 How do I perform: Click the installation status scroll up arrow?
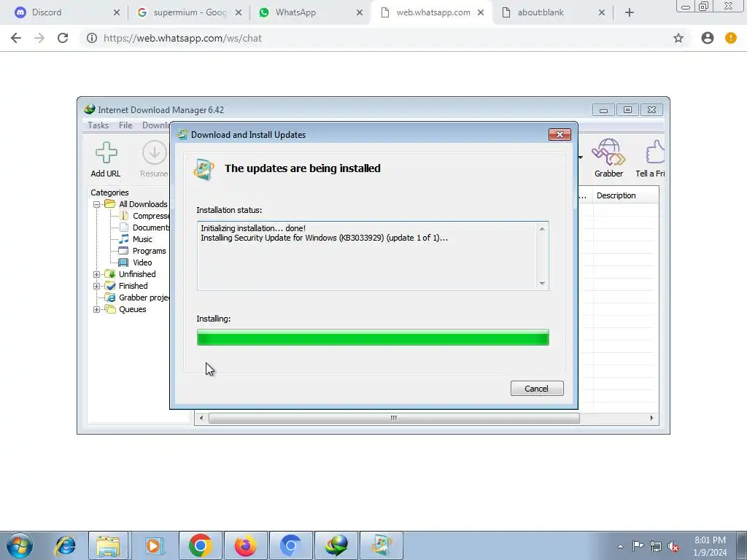pos(542,229)
